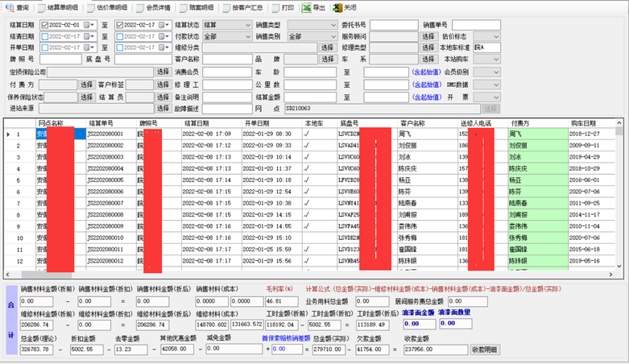
Task: Click the 查询 (Query) toolbar icon
Action: [x=18, y=7]
